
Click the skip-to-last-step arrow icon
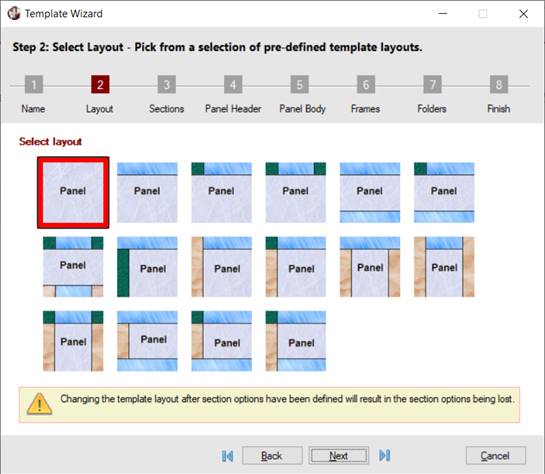pos(385,455)
